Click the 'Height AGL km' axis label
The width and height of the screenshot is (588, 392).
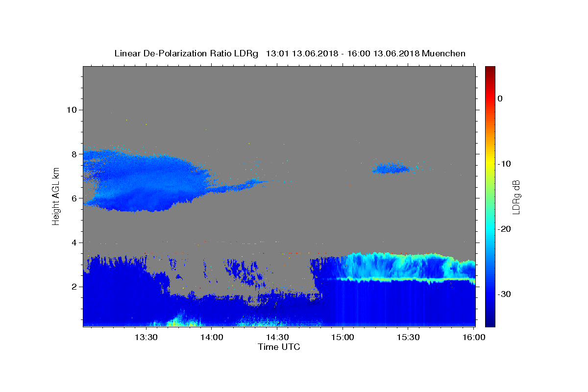point(56,196)
